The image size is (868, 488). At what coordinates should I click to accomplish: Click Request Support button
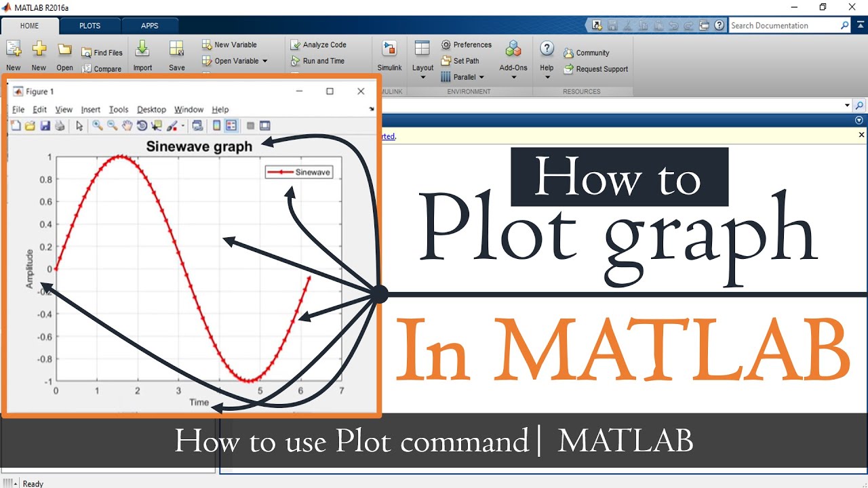coord(596,69)
